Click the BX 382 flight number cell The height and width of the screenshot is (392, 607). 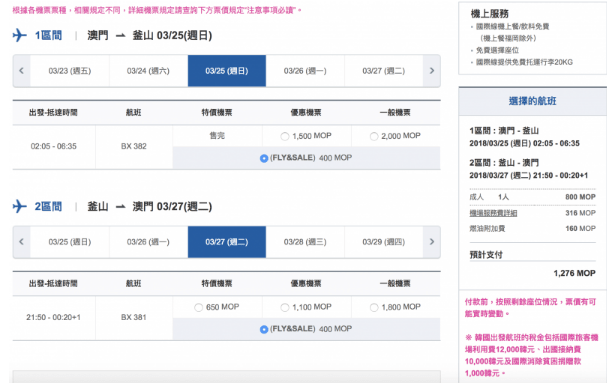[134, 146]
